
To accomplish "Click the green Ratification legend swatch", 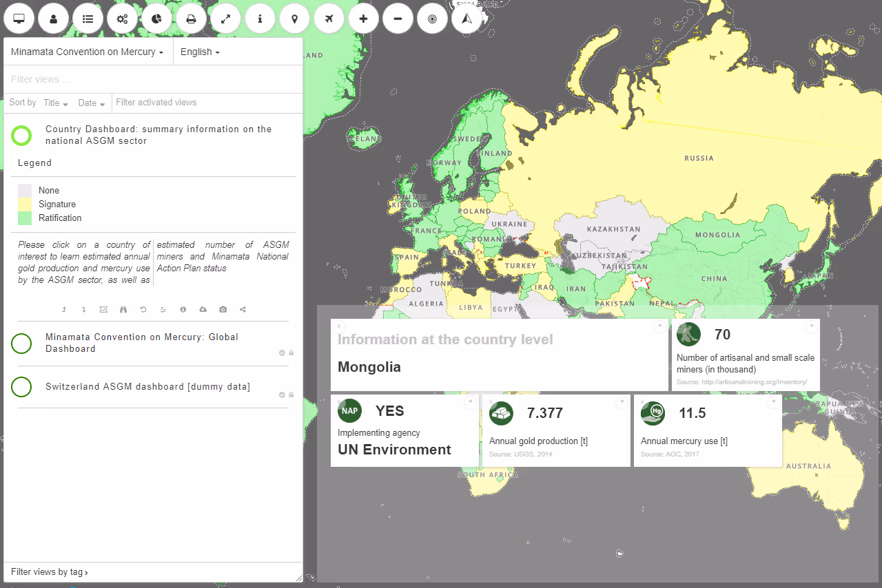I will tap(25, 218).
